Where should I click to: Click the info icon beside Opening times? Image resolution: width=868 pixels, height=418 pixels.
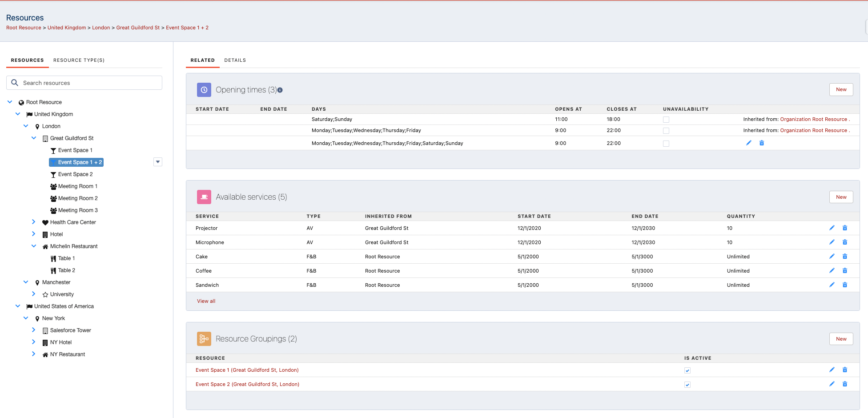pyautogui.click(x=280, y=90)
